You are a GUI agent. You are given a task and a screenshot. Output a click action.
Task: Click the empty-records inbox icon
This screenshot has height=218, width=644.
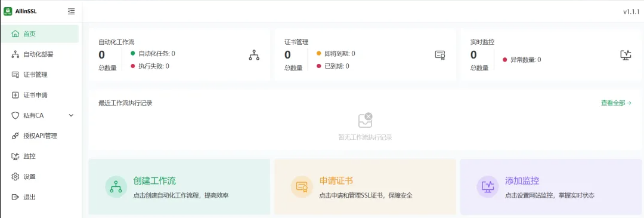pyautogui.click(x=365, y=121)
